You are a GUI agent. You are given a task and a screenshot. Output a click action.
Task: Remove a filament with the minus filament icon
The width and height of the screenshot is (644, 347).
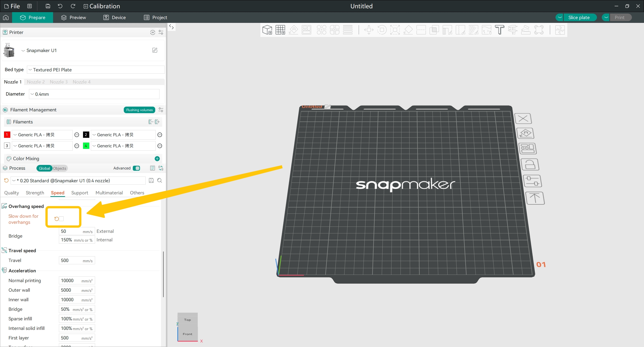(151, 122)
